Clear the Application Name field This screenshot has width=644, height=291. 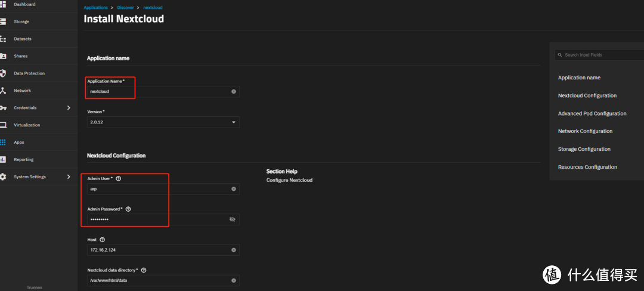[x=234, y=91]
